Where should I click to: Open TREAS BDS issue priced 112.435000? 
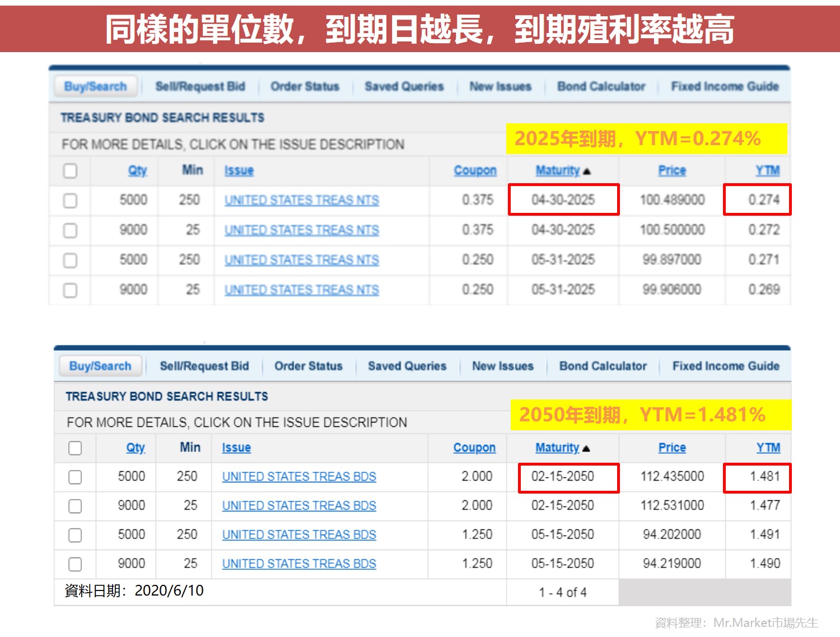(299, 477)
